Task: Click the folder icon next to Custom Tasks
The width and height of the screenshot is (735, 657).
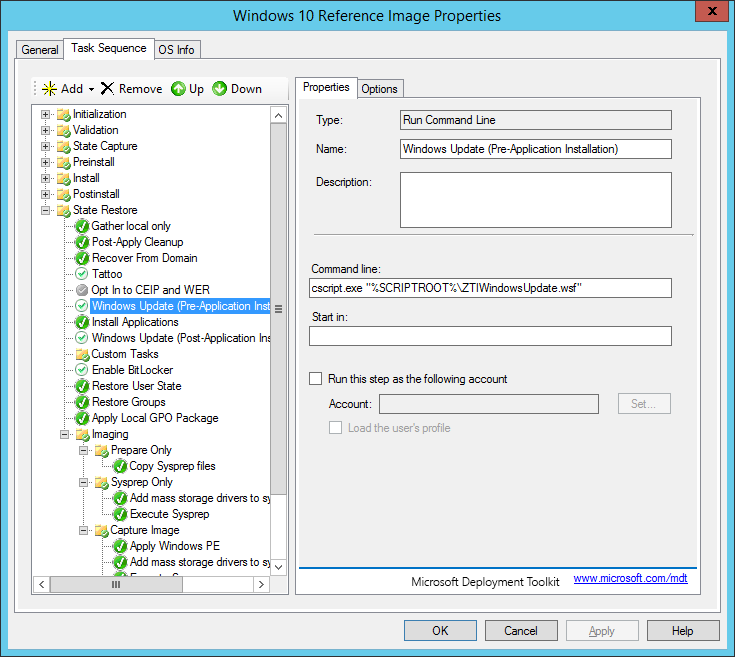Action: [83, 354]
